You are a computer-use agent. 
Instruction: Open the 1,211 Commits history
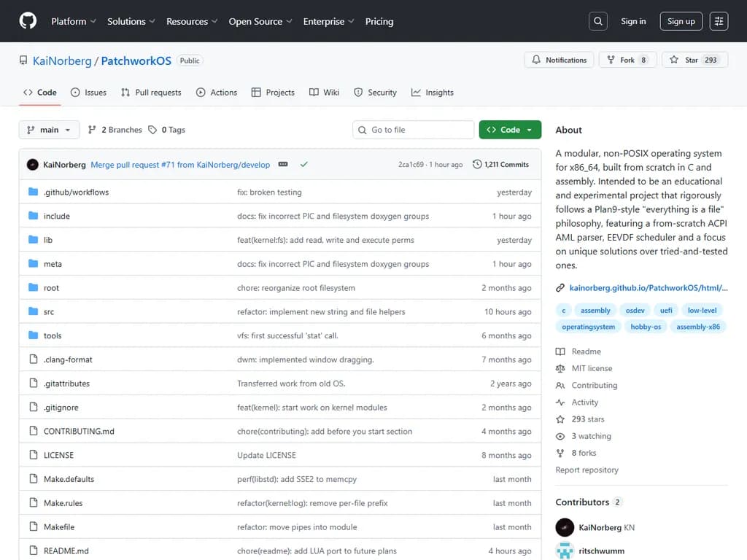[x=500, y=165]
